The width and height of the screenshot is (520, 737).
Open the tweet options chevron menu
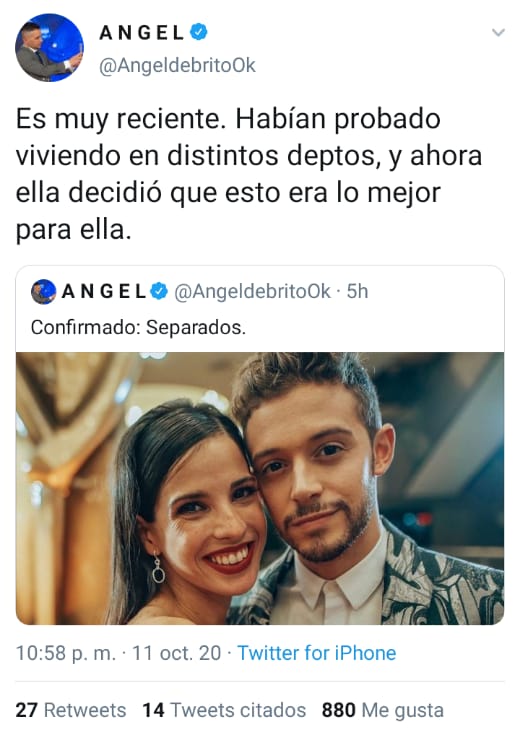coord(498,32)
